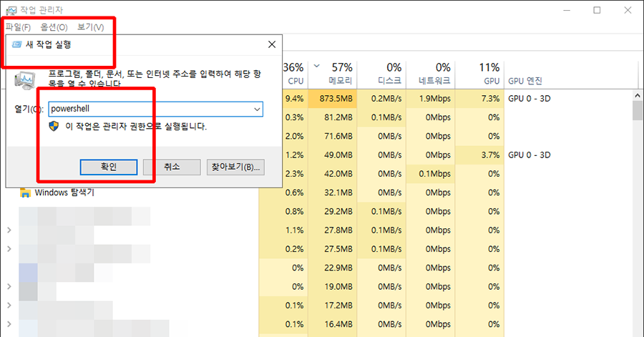Expand the process row showing 17.2MB memory
Image resolution: width=644 pixels, height=337 pixels.
(9, 306)
